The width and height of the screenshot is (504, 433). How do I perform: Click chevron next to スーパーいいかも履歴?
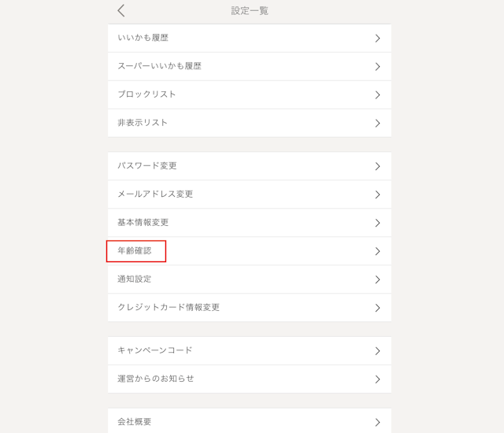point(378,67)
